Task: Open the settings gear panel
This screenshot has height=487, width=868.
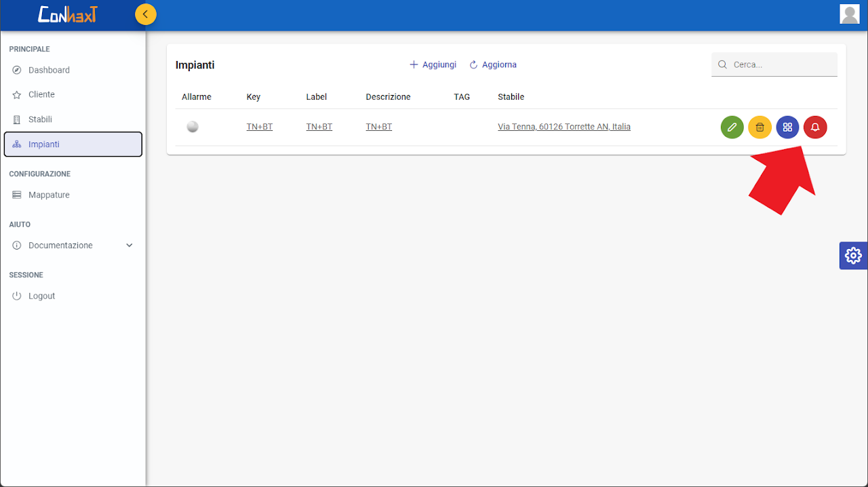Action: coord(853,256)
